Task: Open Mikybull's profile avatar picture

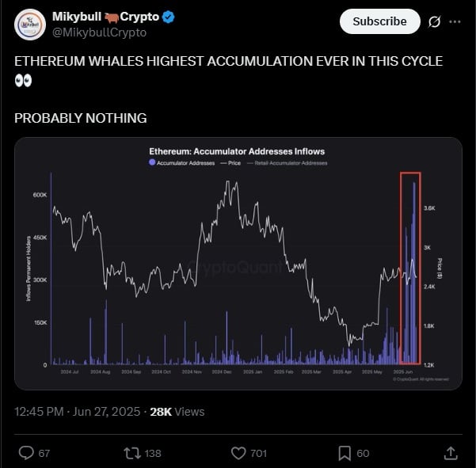Action: (x=30, y=25)
